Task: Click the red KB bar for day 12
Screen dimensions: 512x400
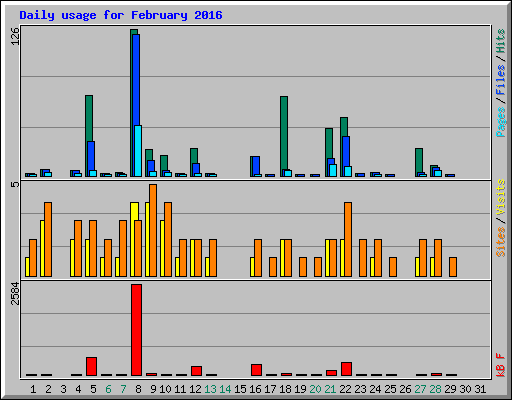Action: 196,371
